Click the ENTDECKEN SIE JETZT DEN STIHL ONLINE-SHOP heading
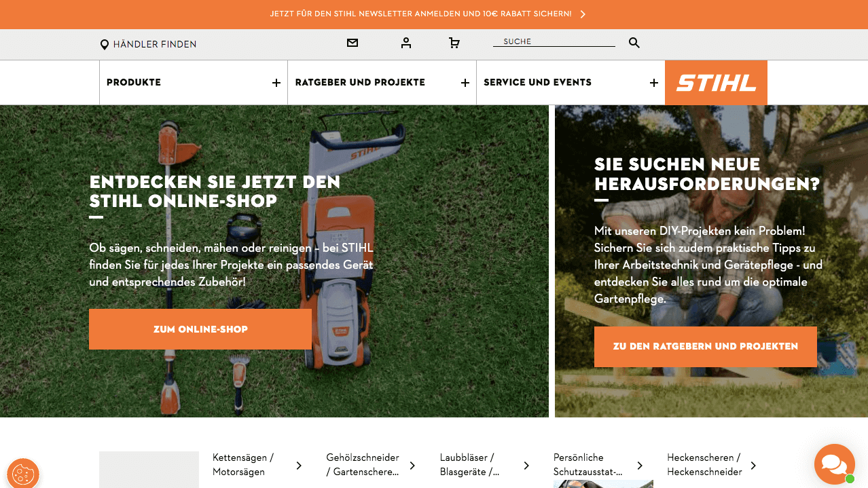The height and width of the screenshot is (488, 868). point(215,191)
